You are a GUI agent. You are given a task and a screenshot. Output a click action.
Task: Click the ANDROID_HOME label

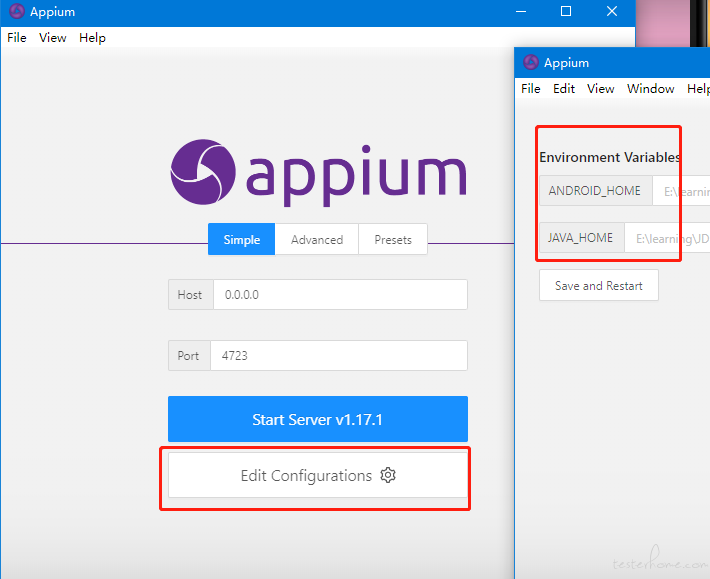pyautogui.click(x=595, y=191)
